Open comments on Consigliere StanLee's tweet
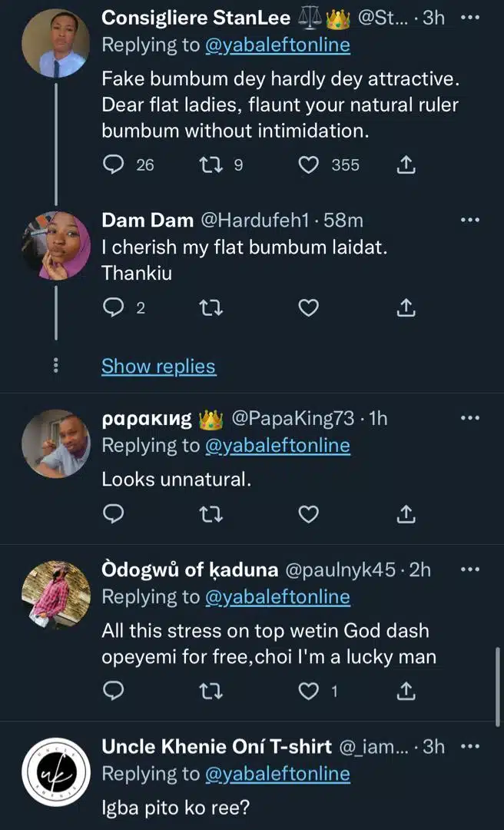 pyautogui.click(x=113, y=164)
